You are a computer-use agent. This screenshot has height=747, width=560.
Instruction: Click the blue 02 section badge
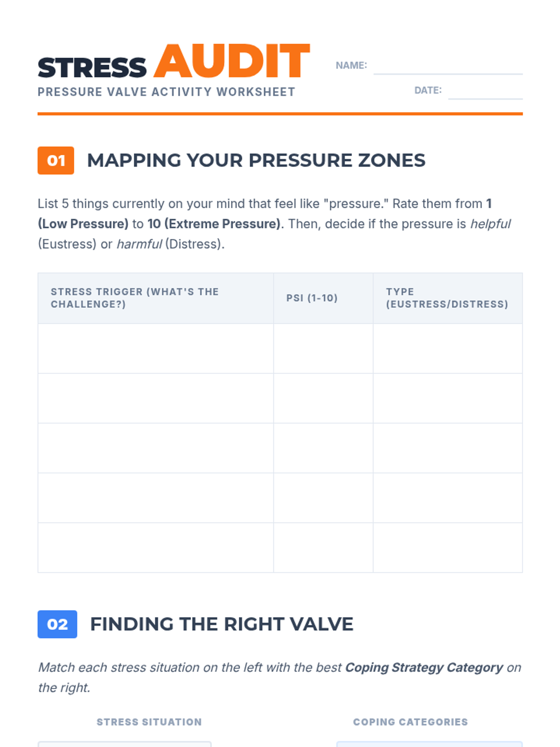pos(57,624)
